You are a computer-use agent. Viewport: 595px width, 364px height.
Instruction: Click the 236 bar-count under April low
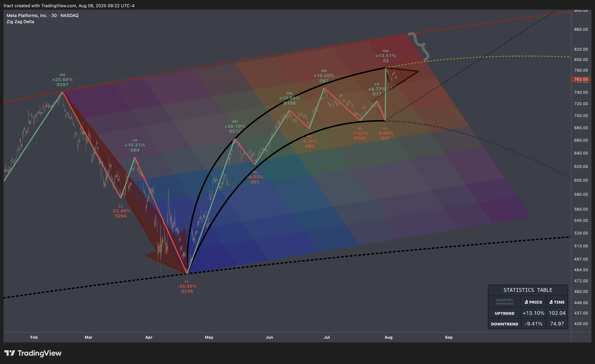(x=187, y=291)
